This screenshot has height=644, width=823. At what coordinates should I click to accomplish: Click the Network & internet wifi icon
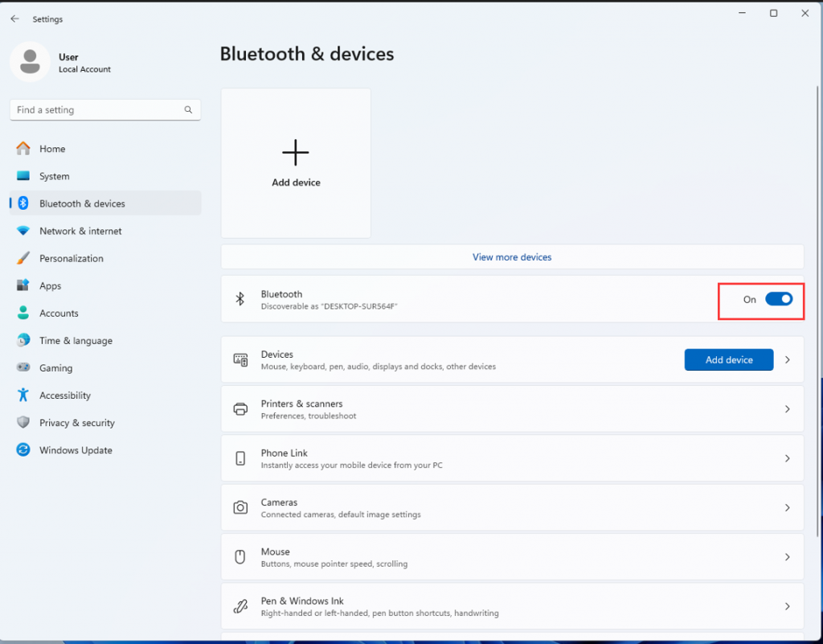click(x=23, y=231)
